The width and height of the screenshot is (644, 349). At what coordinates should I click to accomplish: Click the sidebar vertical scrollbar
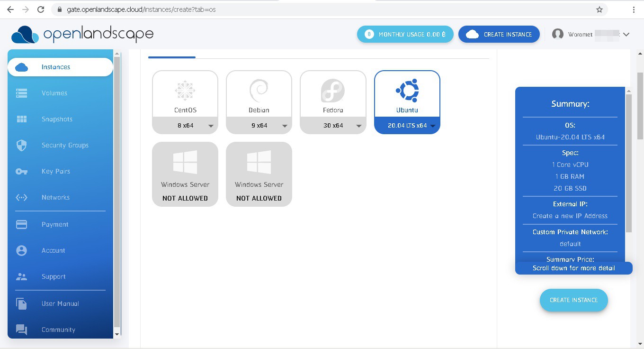117,192
